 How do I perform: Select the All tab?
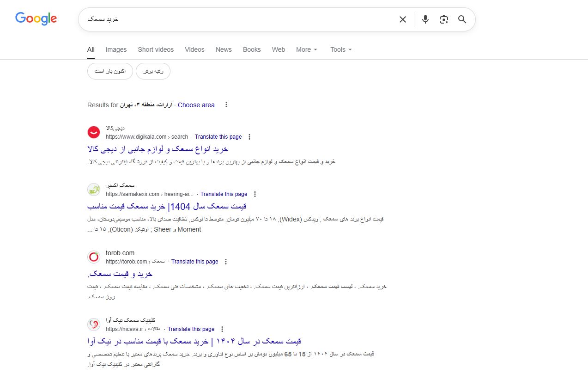(91, 49)
